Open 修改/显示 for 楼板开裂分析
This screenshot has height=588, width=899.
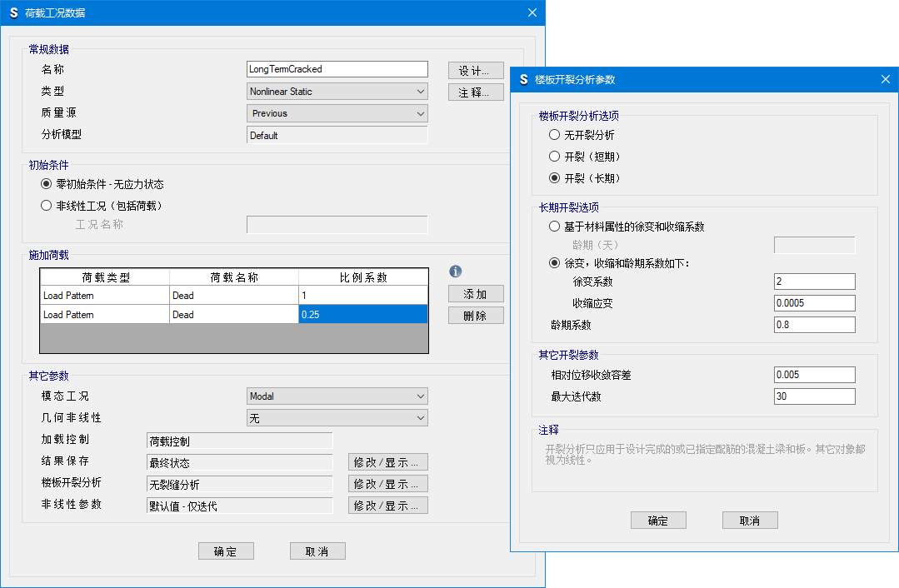(387, 484)
